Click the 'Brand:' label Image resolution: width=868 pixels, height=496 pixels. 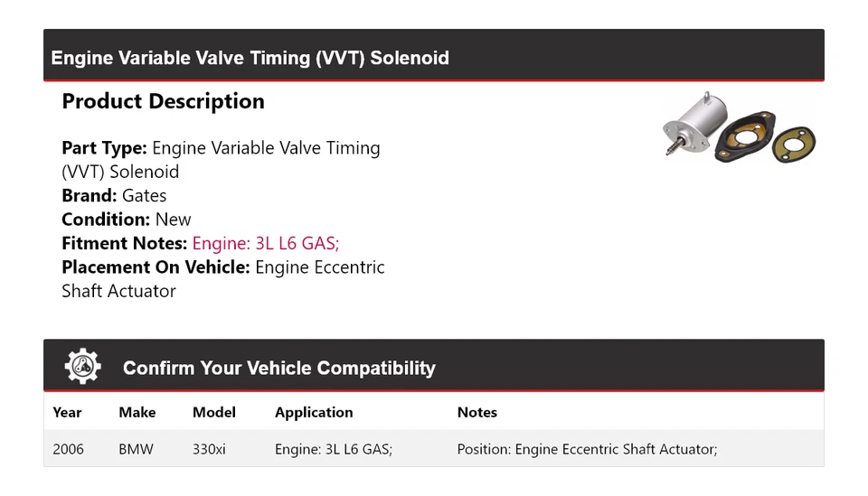(89, 196)
